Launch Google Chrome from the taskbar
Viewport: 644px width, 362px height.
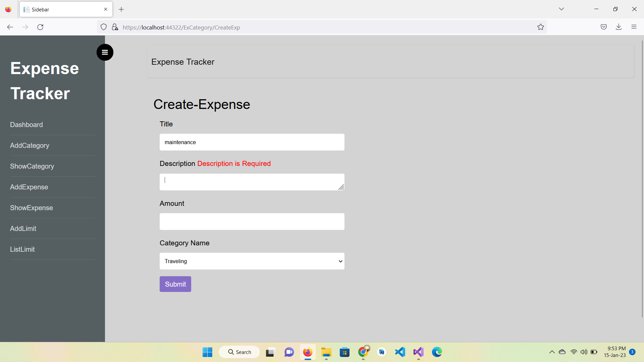(363, 352)
